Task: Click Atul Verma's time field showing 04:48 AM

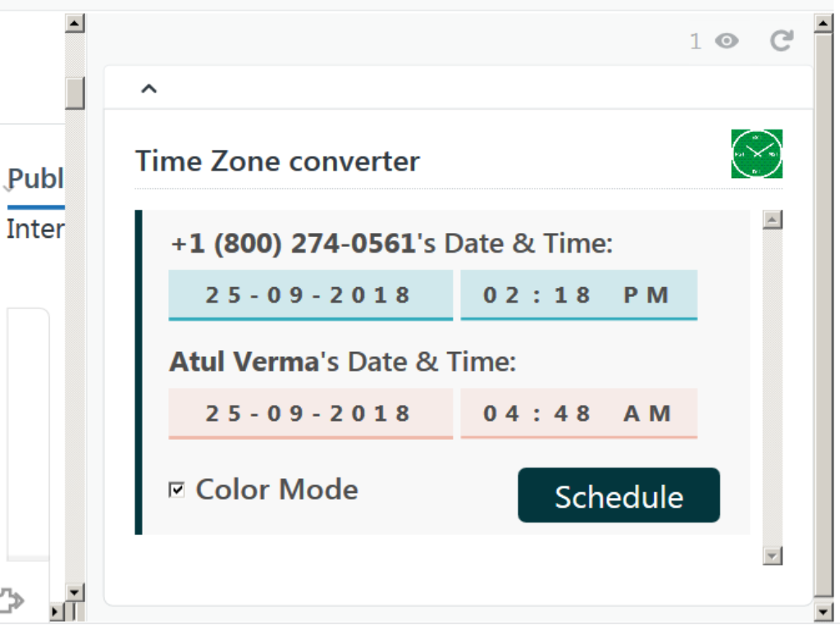Action: point(578,413)
